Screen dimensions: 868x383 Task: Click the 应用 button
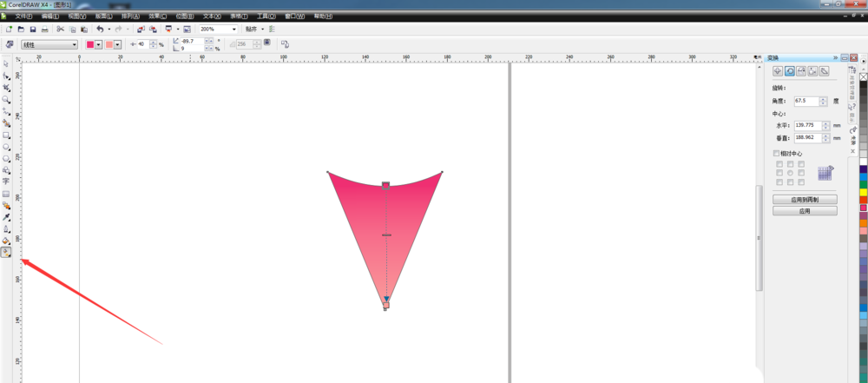tap(805, 211)
